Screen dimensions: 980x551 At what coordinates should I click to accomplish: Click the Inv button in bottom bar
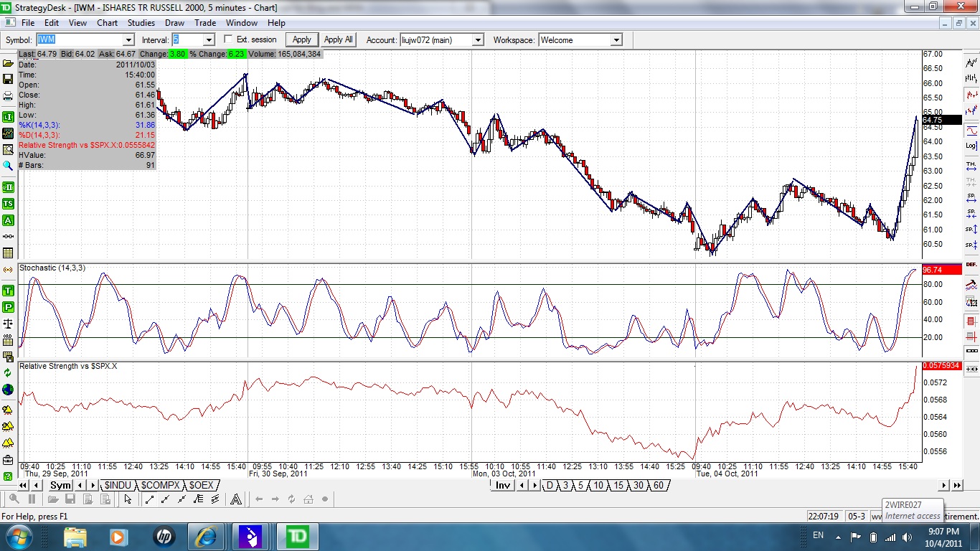503,486
